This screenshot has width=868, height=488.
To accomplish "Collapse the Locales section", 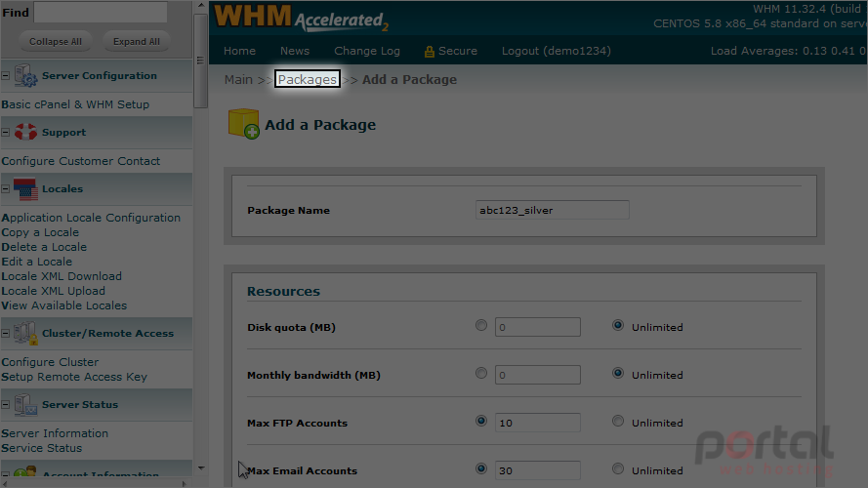I will (6, 188).
